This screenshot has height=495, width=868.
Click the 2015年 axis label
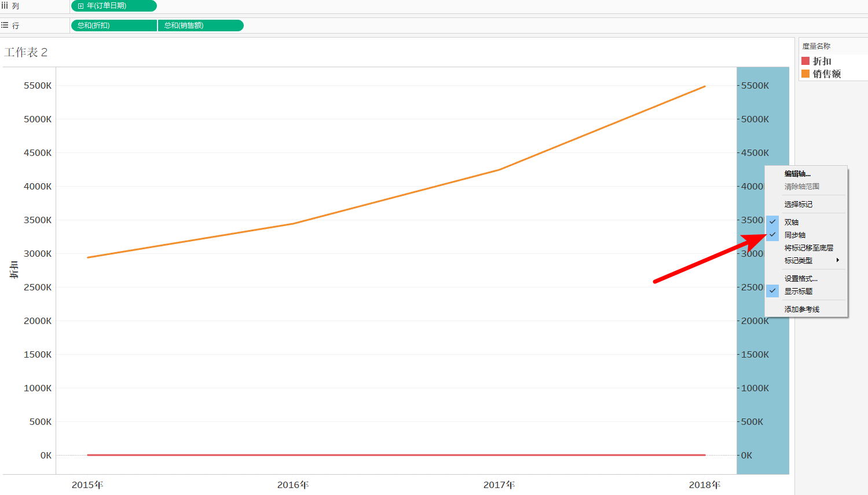coord(87,485)
